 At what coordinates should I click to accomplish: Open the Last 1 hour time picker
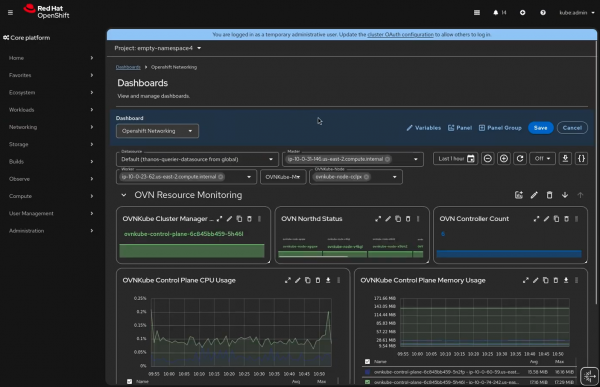click(x=455, y=158)
